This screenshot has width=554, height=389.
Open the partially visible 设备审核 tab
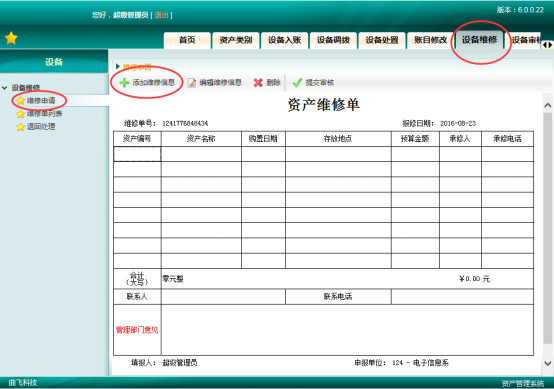pos(526,40)
